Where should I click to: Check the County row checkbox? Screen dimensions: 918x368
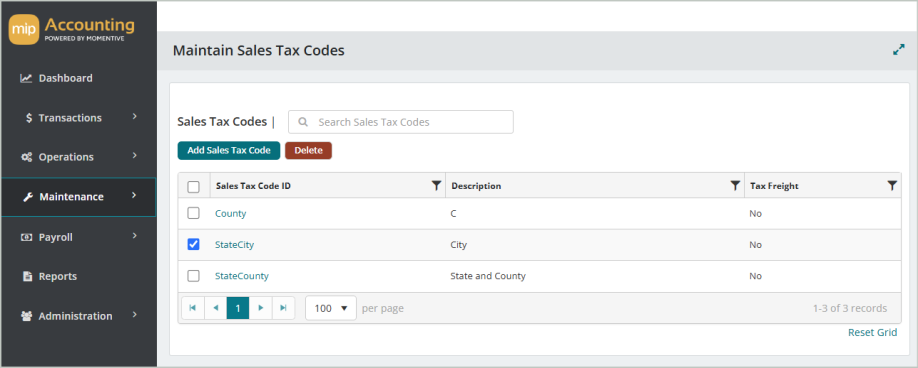coord(193,214)
